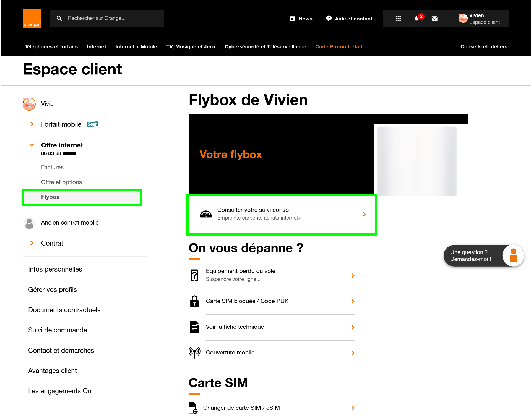Click the chevron for Equipement perdu ou volé

(353, 275)
